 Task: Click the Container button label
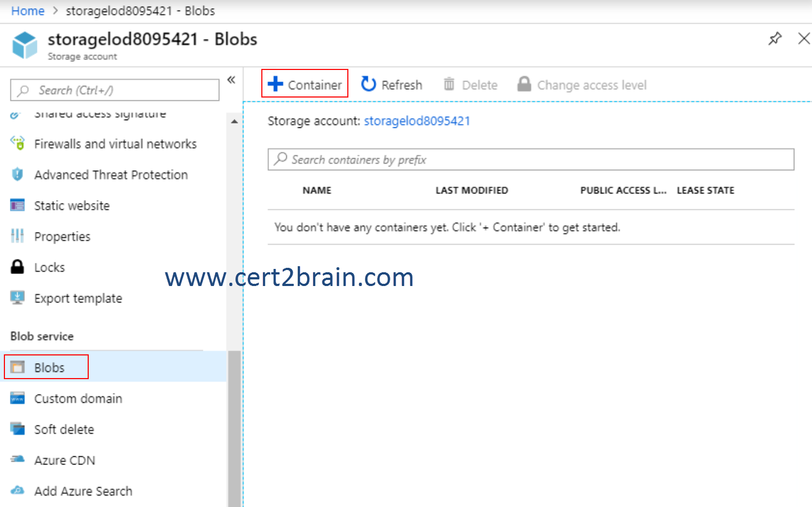[315, 85]
